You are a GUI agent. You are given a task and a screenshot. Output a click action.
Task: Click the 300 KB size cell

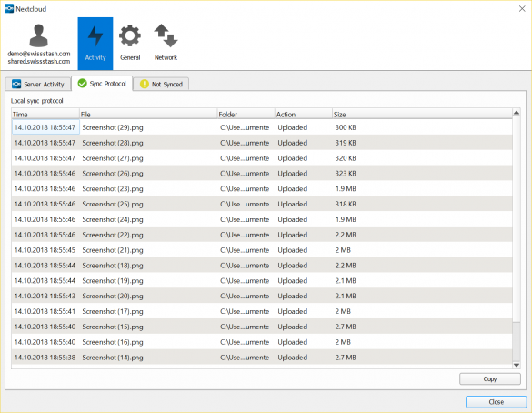tap(346, 127)
